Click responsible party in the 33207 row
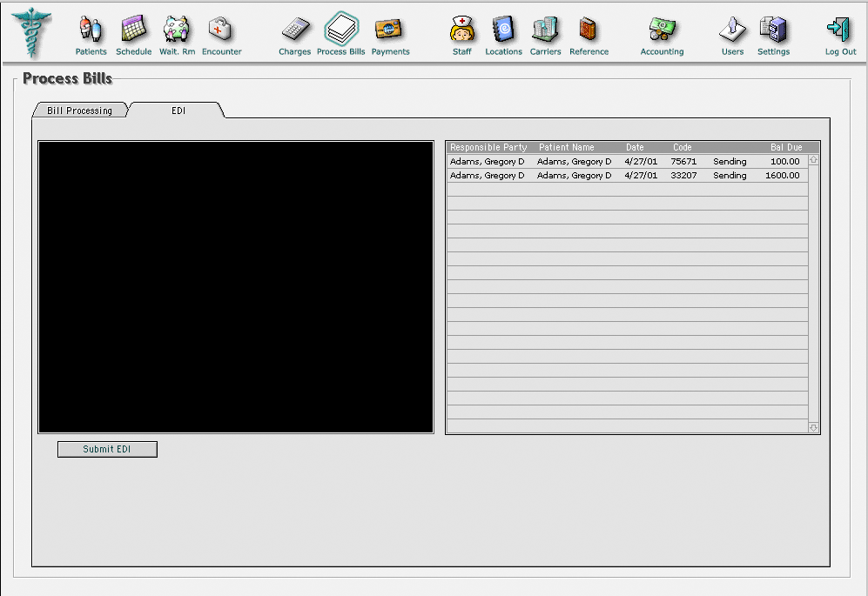The image size is (868, 596). [488, 176]
